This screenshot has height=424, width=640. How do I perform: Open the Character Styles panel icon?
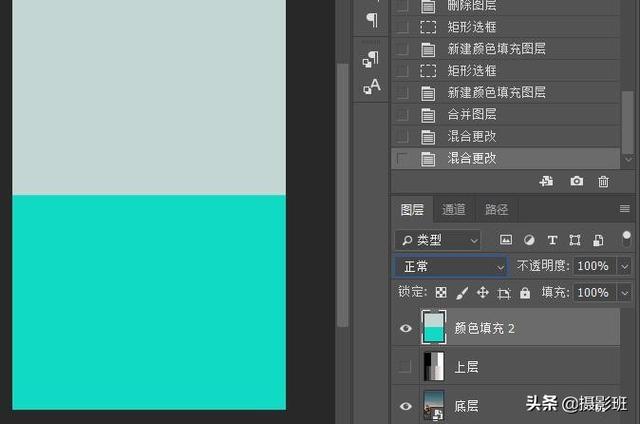[372, 86]
